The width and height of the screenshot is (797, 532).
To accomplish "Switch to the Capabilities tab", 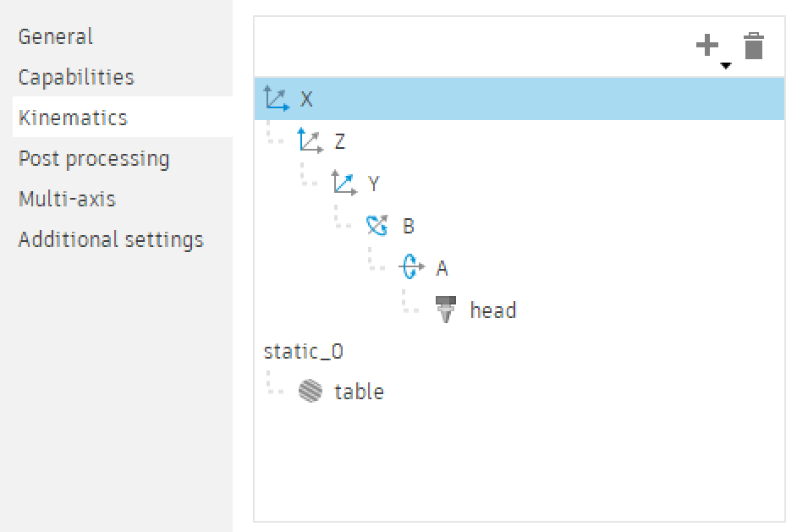I will [x=76, y=78].
